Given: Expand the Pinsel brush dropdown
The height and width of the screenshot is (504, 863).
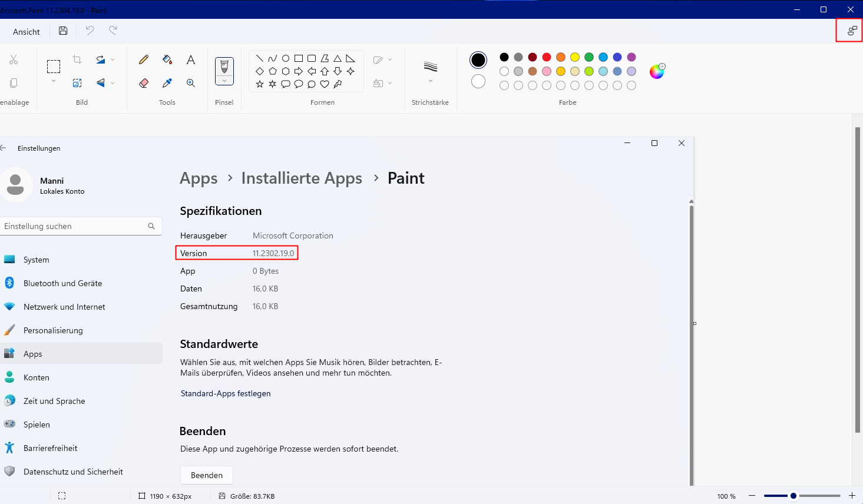Looking at the screenshot, I should click(x=224, y=81).
